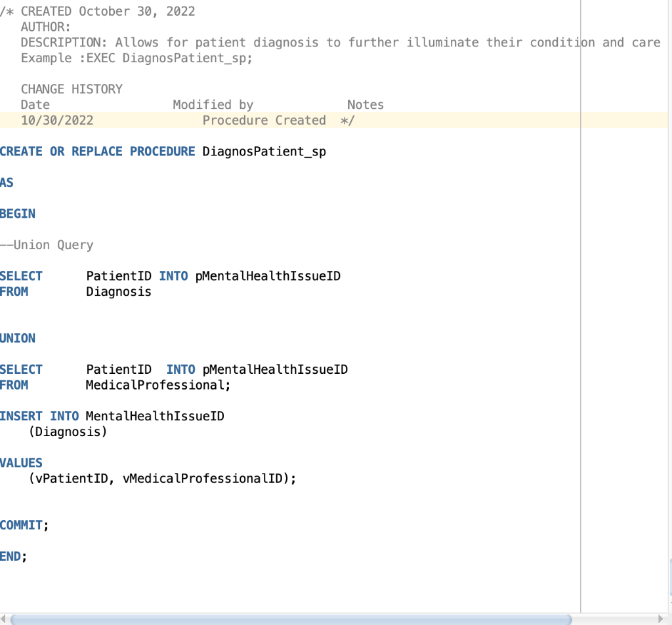
Task: Place cursor on the BEGIN keyword
Action: [18, 213]
